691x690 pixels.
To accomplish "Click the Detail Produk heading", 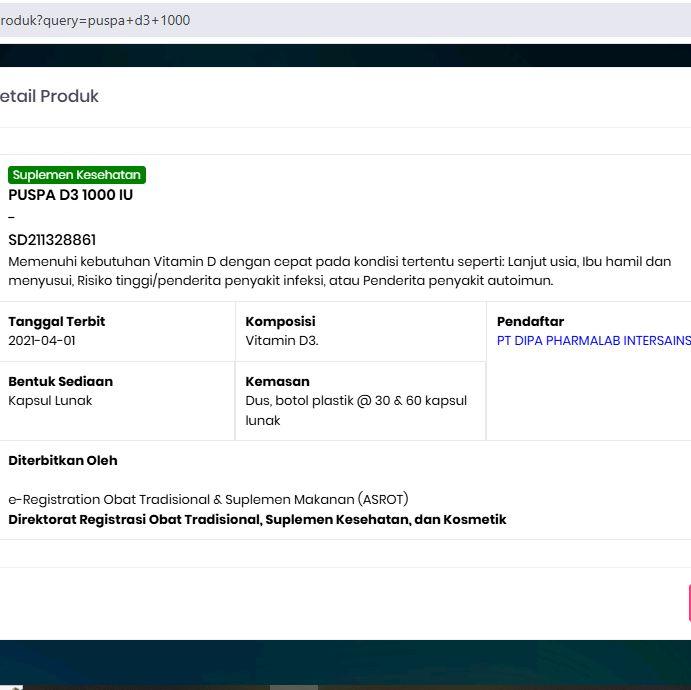I will pos(49,96).
